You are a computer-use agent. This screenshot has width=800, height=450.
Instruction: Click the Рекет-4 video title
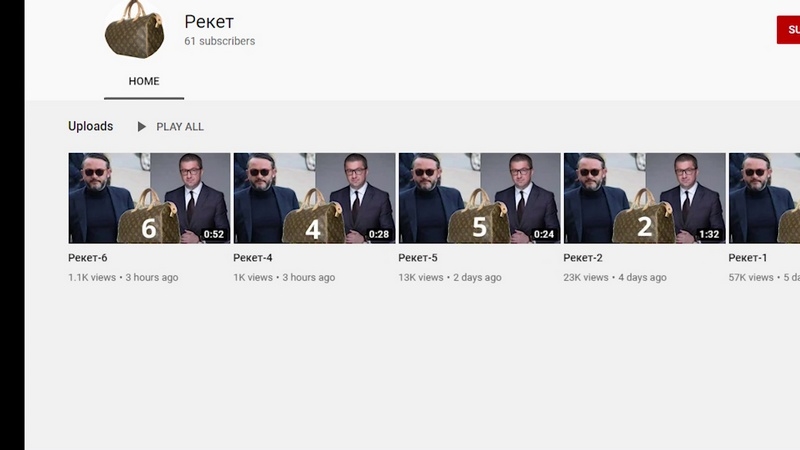click(x=253, y=258)
